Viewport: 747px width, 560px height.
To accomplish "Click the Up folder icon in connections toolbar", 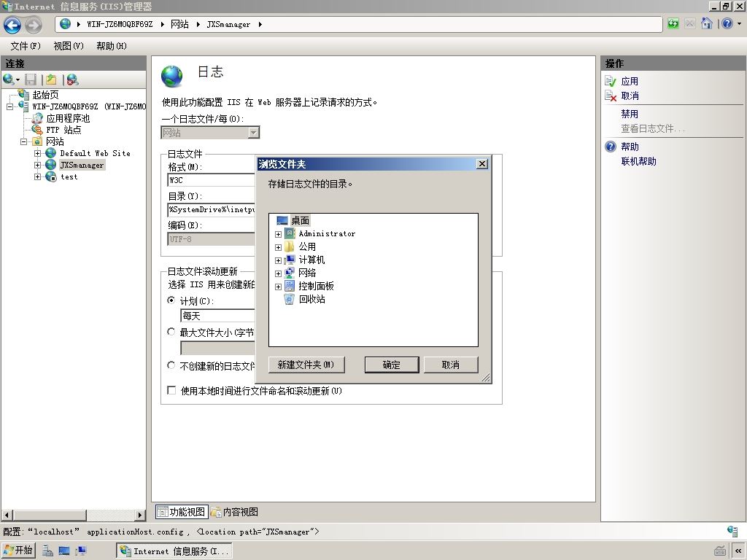I will (51, 79).
